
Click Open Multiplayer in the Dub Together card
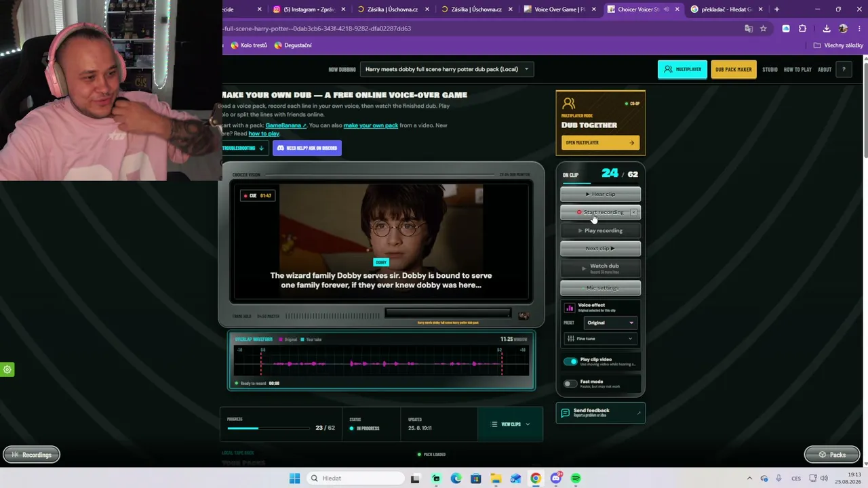[x=600, y=142]
